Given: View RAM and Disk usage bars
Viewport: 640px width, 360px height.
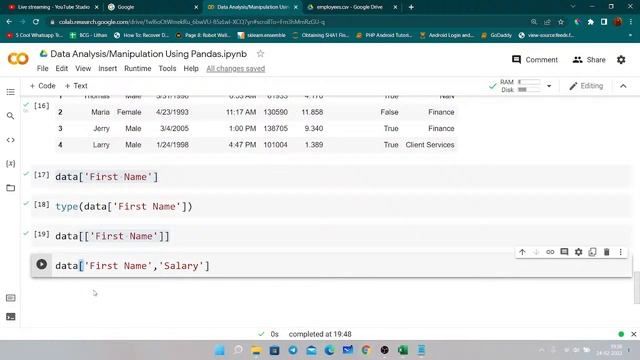Looking at the screenshot, I should (x=520, y=86).
